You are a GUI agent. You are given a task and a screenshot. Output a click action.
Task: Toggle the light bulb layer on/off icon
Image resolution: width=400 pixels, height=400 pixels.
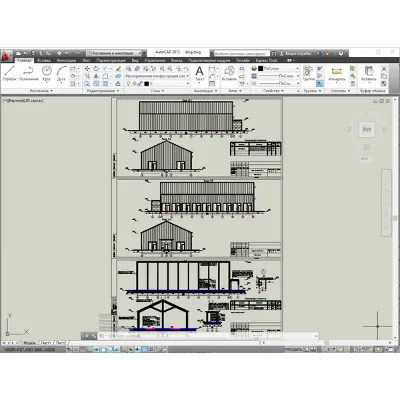pos(129,83)
